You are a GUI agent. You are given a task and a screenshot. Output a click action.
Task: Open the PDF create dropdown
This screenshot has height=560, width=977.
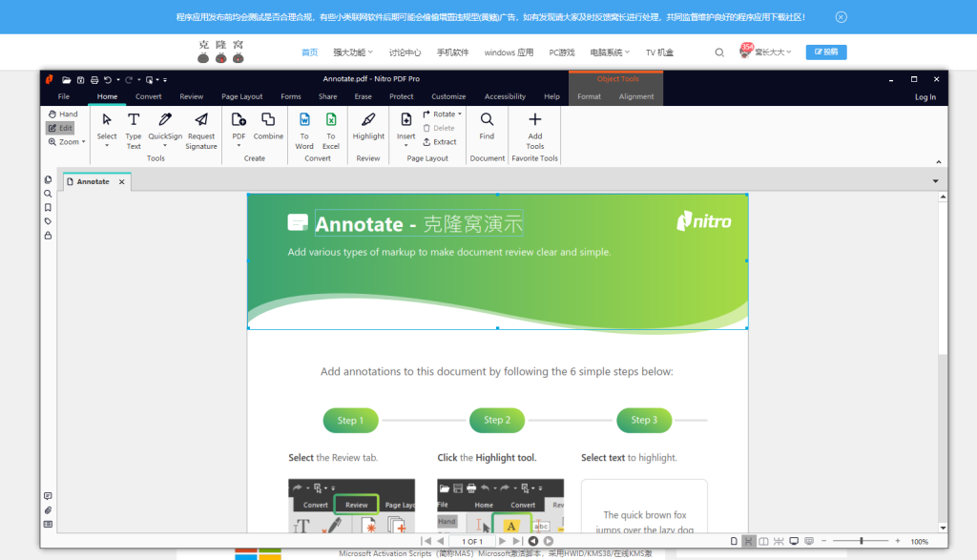pos(239,146)
